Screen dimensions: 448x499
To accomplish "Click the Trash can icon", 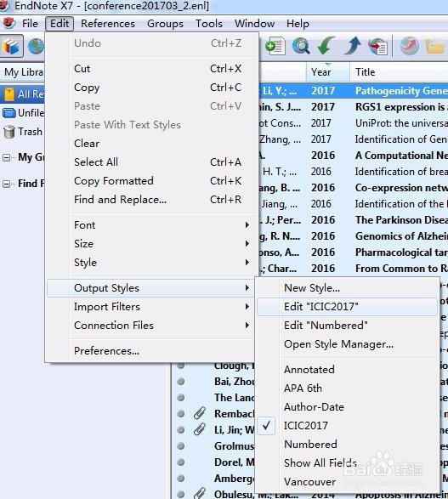I will coord(9,132).
